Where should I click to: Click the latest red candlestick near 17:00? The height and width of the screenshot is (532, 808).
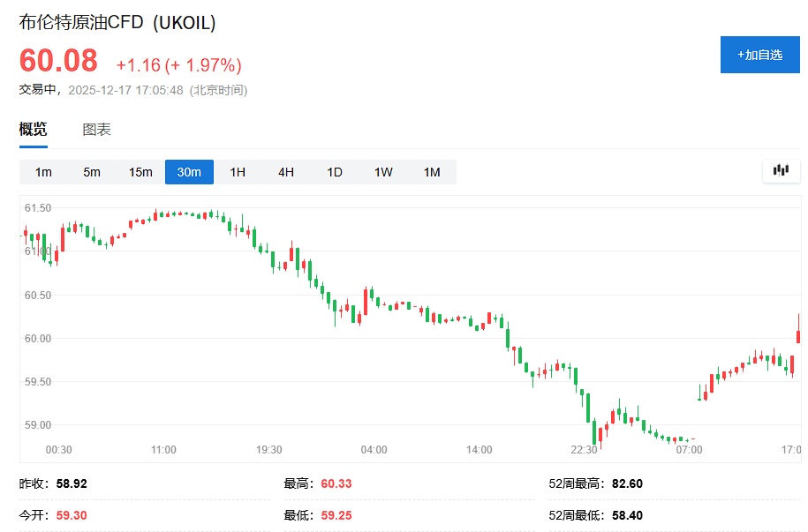tap(798, 334)
